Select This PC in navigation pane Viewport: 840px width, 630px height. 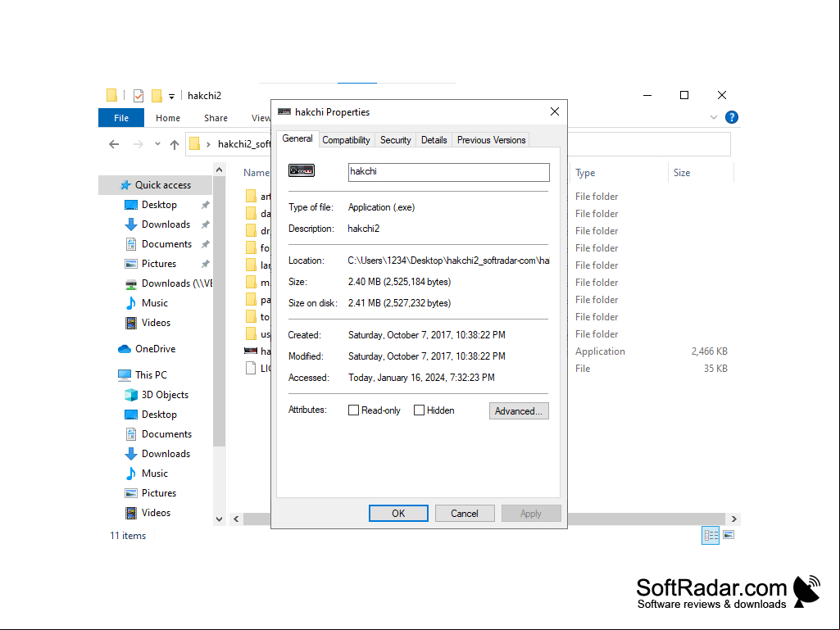[151, 375]
